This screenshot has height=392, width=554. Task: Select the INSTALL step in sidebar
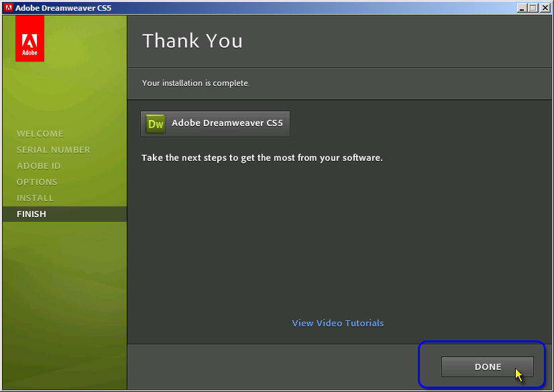36,198
